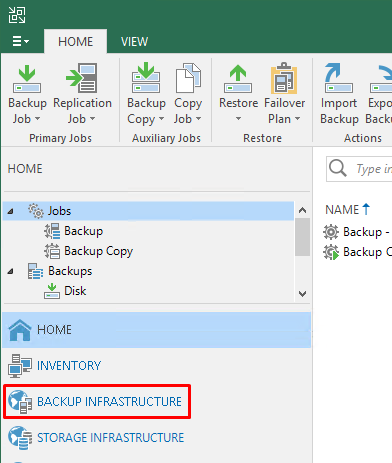Open the Restore dropdown arrow
Image resolution: width=392 pixels, height=463 pixels.
pos(238,119)
